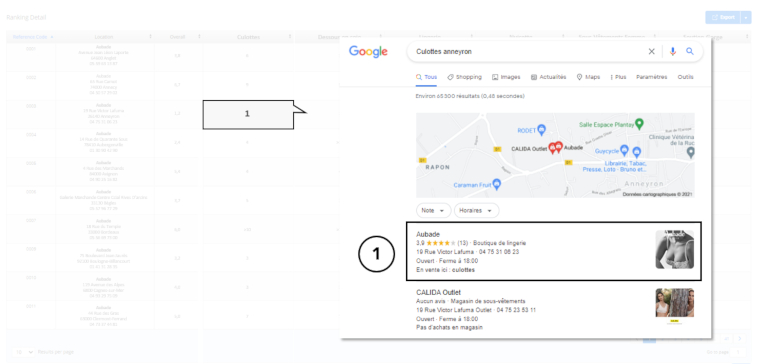The width and height of the screenshot is (760, 364).
Task: Open Paramètres in the Google search bar
Action: pos(651,77)
